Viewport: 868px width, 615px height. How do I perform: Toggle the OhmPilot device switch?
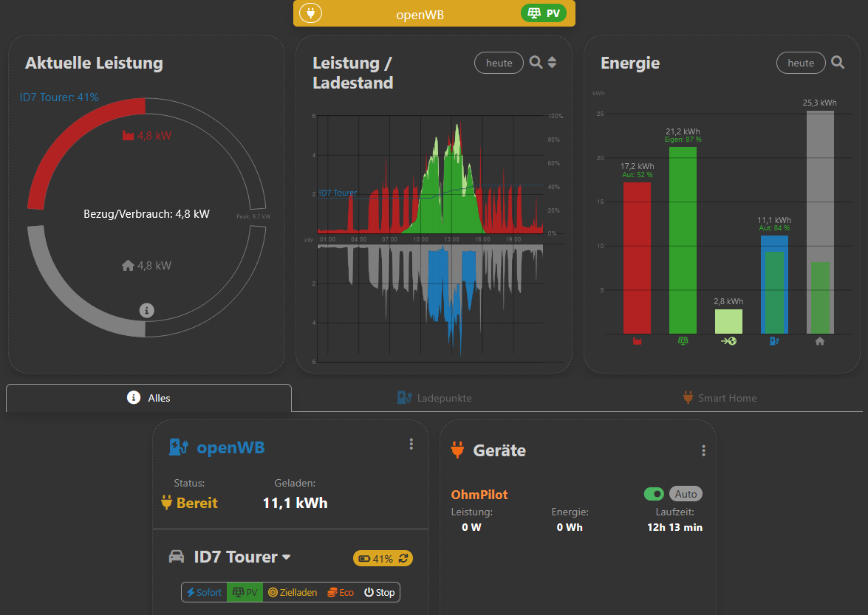654,494
